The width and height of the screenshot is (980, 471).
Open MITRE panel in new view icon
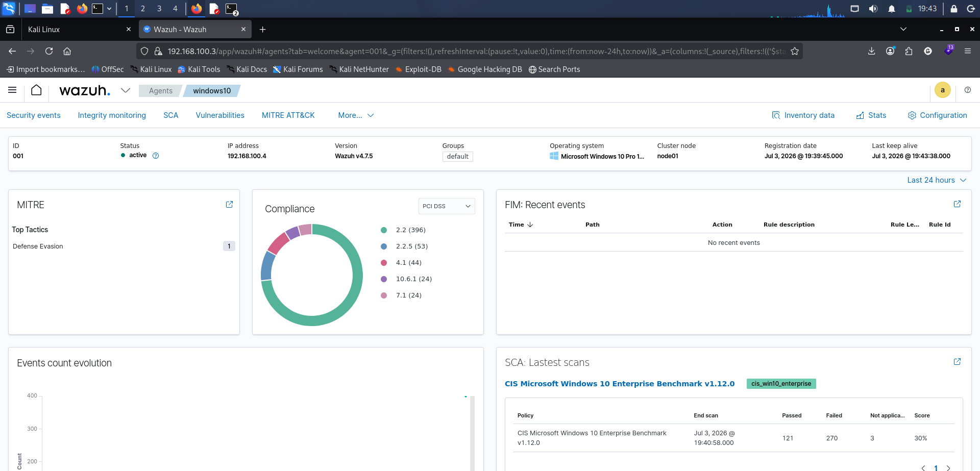point(229,205)
